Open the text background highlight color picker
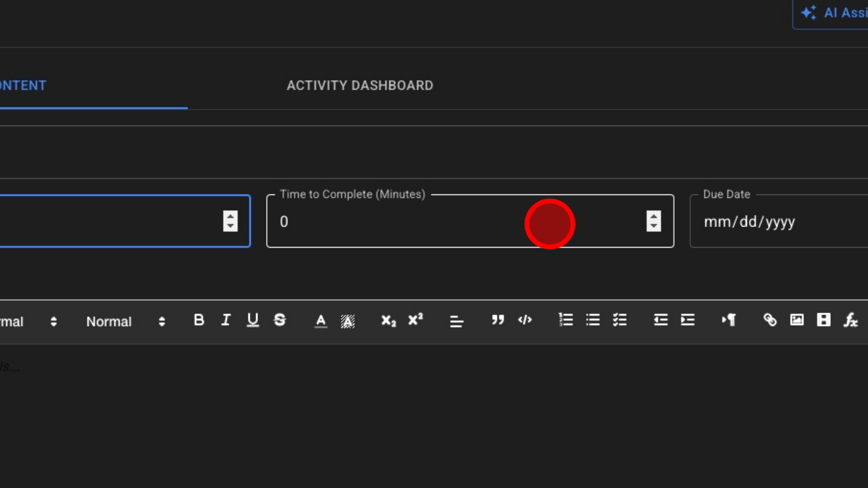 click(348, 321)
